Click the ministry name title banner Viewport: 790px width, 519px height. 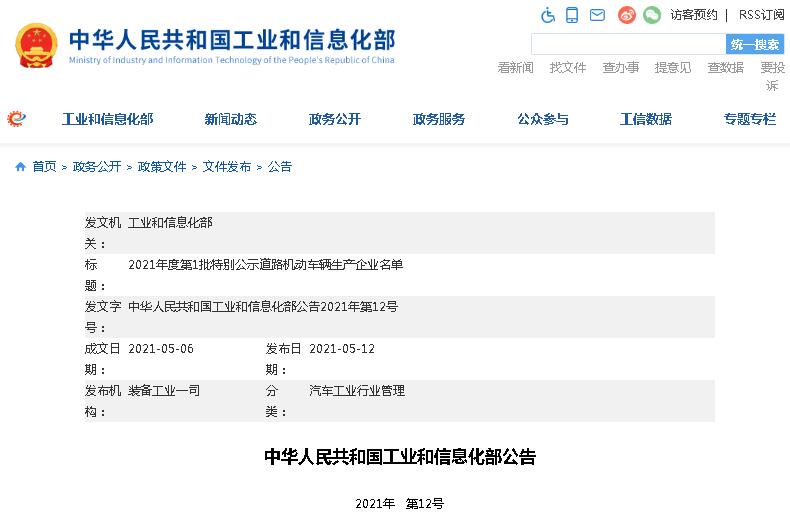[x=232, y=46]
